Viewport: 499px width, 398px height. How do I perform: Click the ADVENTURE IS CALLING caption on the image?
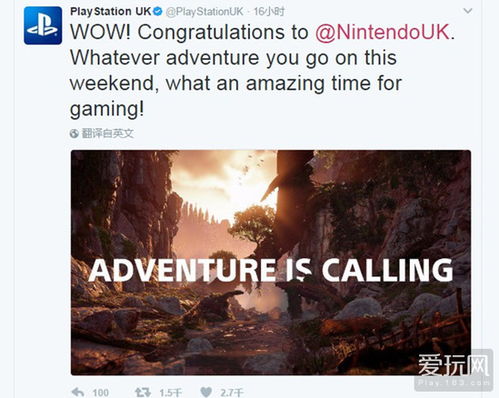271,270
